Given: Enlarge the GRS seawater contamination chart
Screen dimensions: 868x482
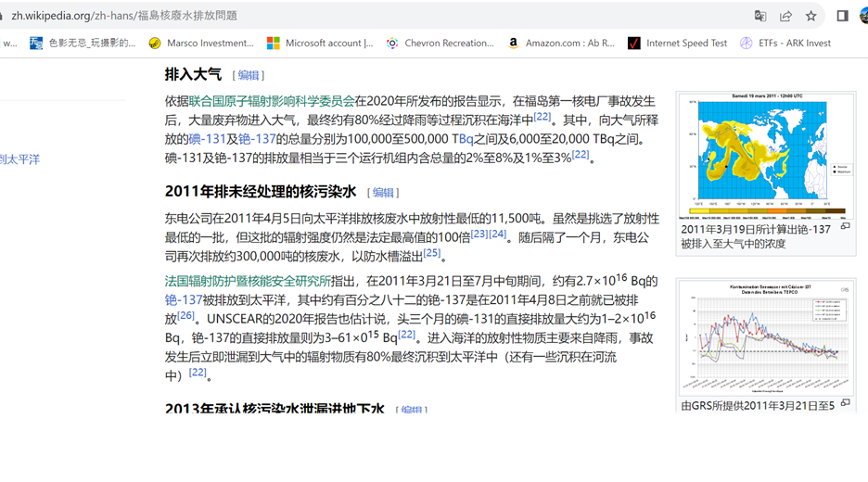Looking at the screenshot, I should (x=845, y=402).
